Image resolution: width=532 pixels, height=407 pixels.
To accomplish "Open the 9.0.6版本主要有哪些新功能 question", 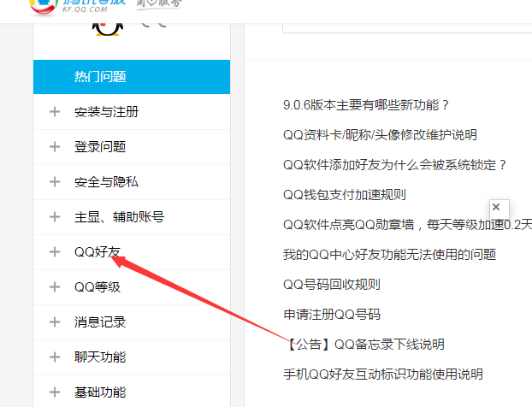I will [366, 105].
